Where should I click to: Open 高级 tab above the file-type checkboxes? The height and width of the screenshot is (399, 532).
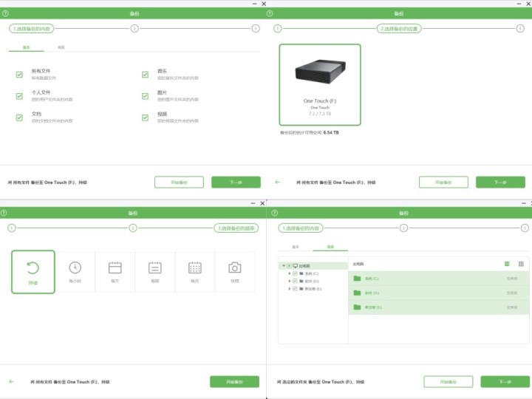[61, 47]
